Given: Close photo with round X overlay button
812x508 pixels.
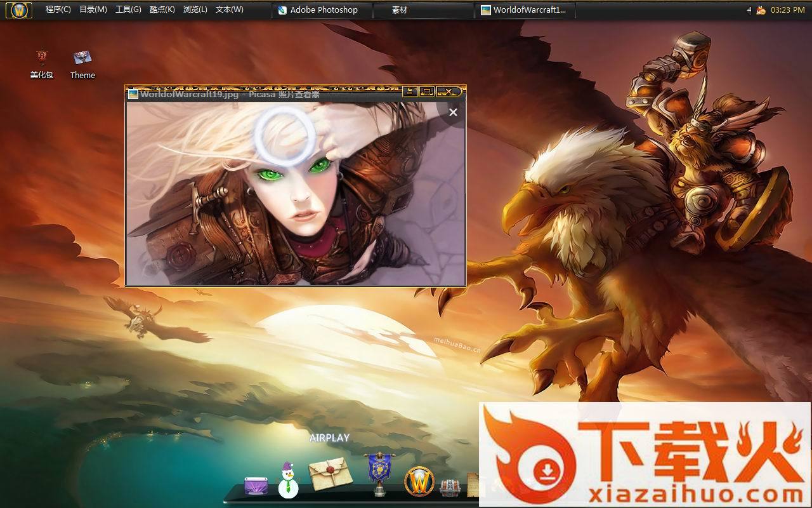Looking at the screenshot, I should click(453, 112).
